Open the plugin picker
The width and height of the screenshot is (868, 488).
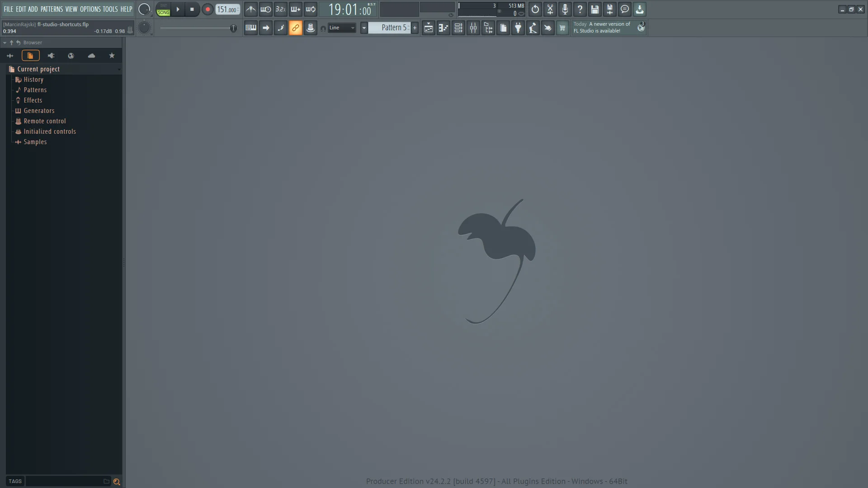coord(518,28)
